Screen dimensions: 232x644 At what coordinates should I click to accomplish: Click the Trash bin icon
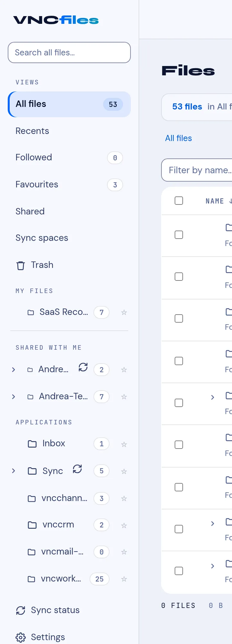21,265
